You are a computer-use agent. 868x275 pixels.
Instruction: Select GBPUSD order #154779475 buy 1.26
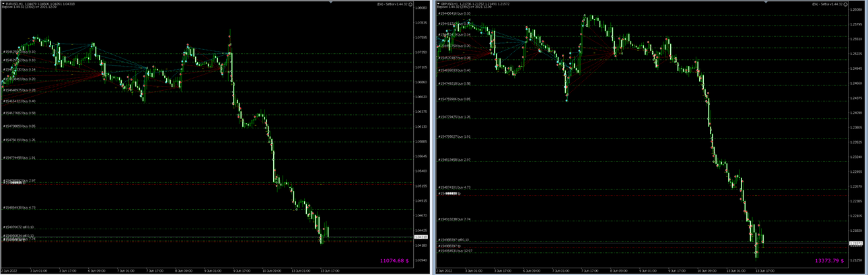(454, 116)
